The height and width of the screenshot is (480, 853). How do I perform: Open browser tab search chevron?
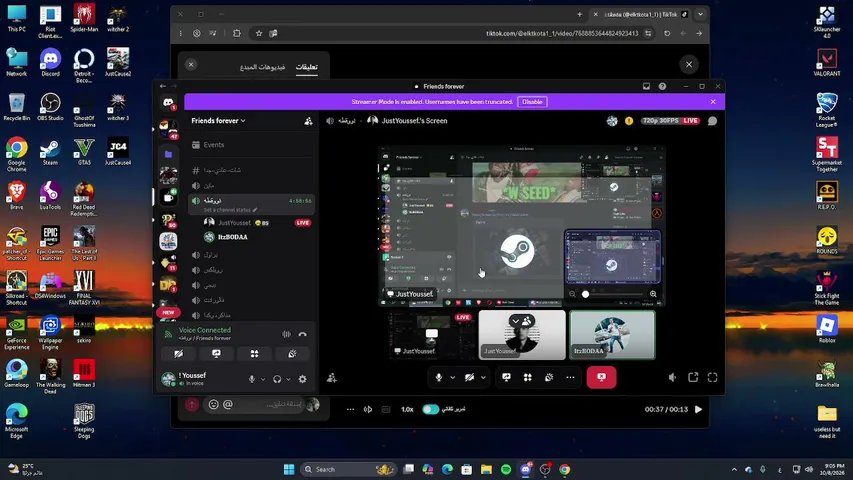tap(701, 14)
